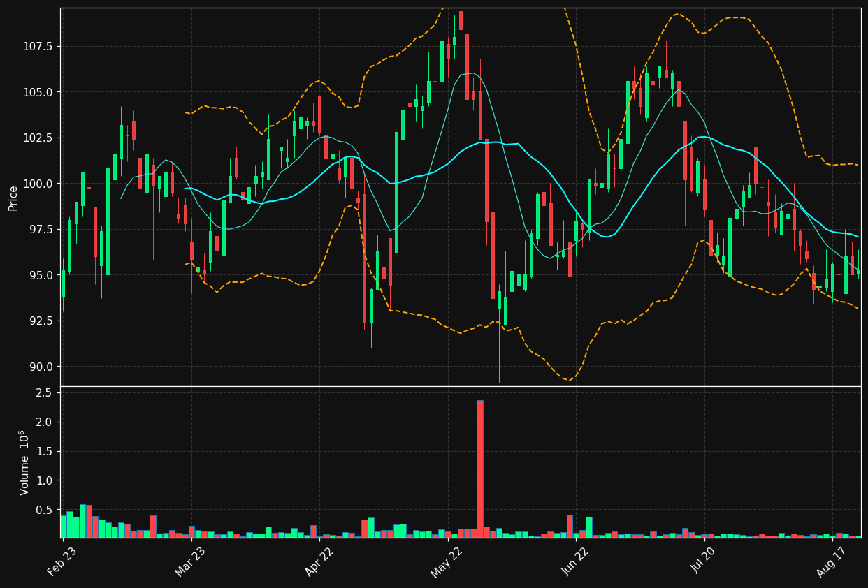Click the 'Apr 22' date label
This screenshot has width=868, height=588.
click(319, 563)
